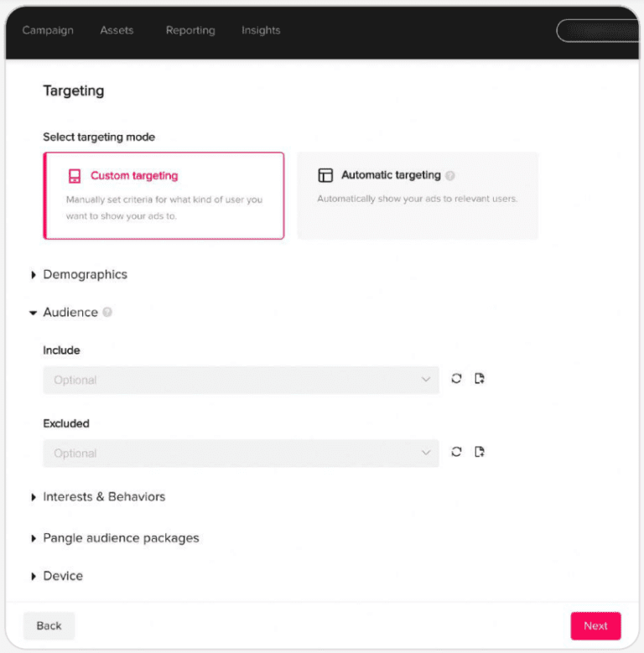Switch to the Reporting tab
The height and width of the screenshot is (653, 644).
190,30
